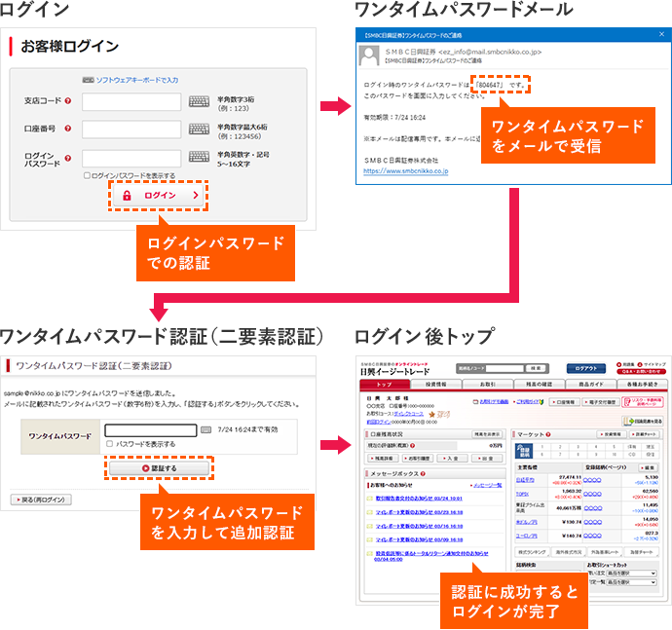The image size is (672, 630).
Task: Select the 株式ランキング market tab
Action: click(532, 552)
